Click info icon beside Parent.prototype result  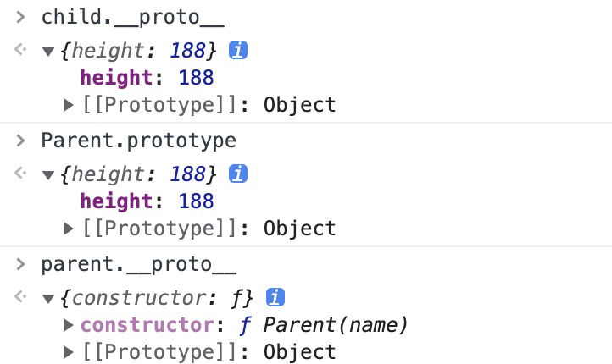coord(239,174)
